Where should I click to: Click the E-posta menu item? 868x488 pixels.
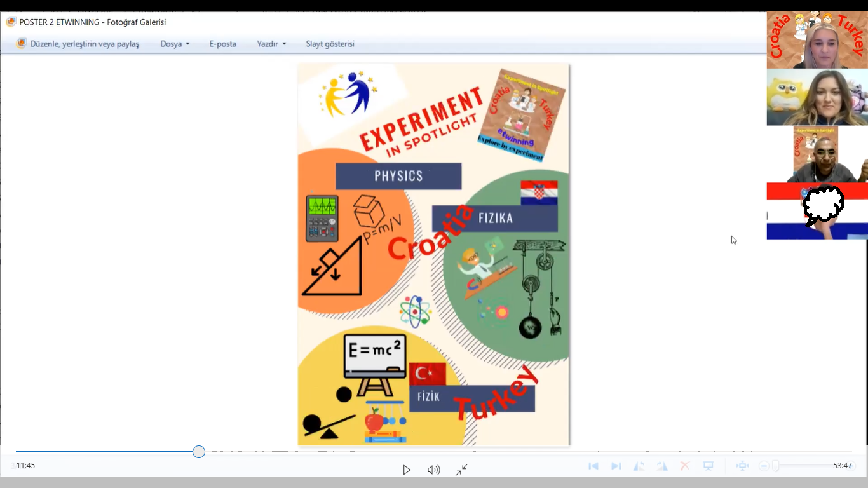pyautogui.click(x=222, y=44)
